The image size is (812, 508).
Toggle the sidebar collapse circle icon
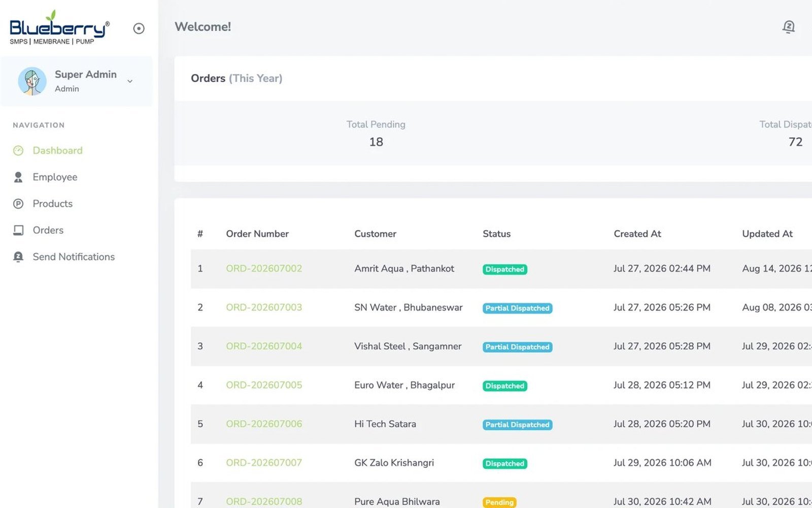pos(139,28)
